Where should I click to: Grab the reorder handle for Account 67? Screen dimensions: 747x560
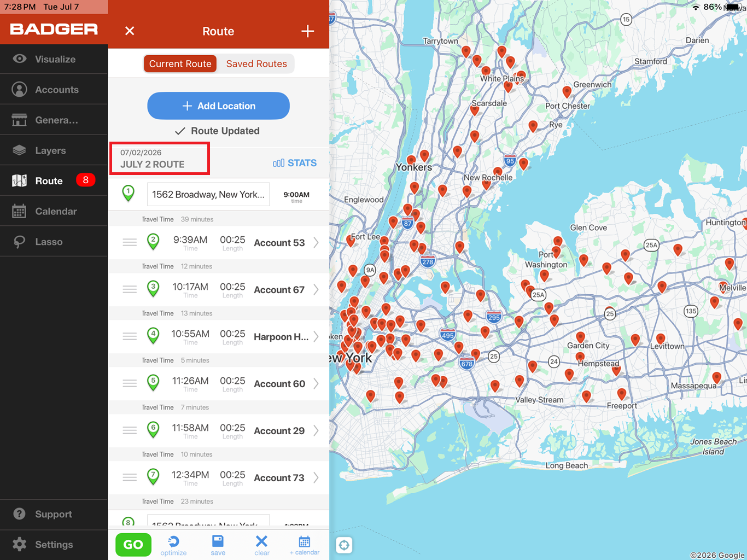(x=130, y=289)
